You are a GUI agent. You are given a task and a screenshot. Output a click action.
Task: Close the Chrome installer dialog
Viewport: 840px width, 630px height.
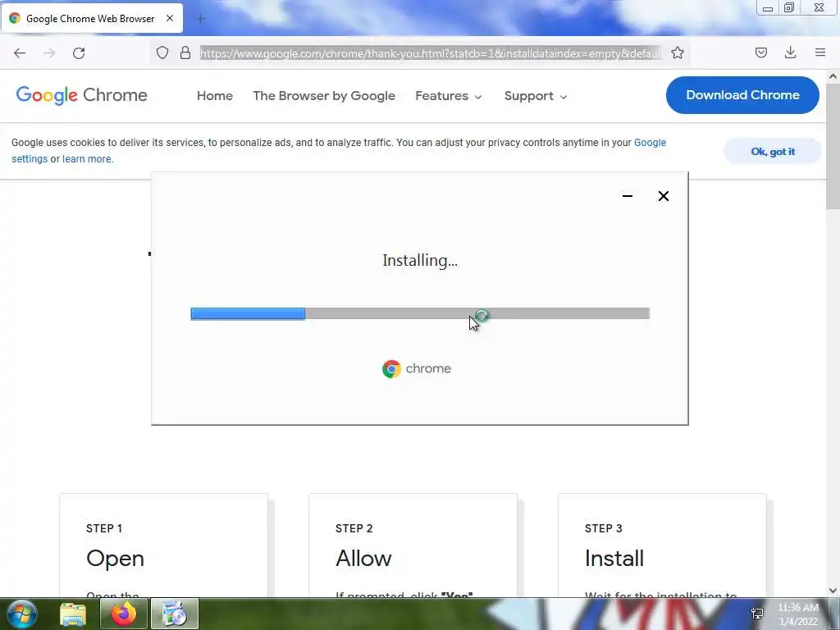(x=663, y=196)
